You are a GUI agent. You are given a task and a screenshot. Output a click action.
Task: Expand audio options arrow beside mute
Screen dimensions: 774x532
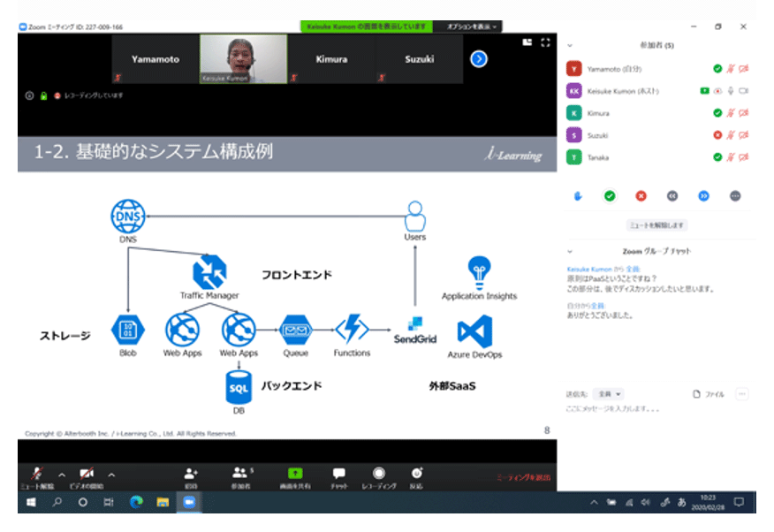click(x=62, y=474)
